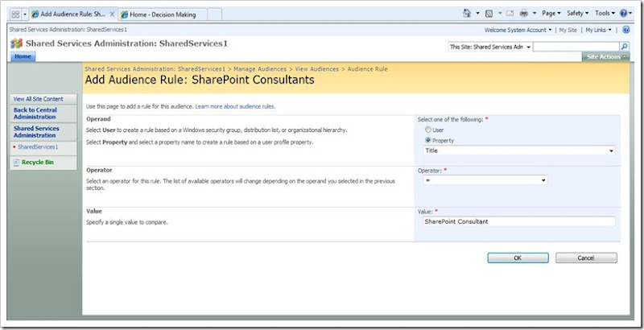Screen dimensions: 644x330
Task: Open Learn more about audience rules
Action: pyautogui.click(x=235, y=106)
